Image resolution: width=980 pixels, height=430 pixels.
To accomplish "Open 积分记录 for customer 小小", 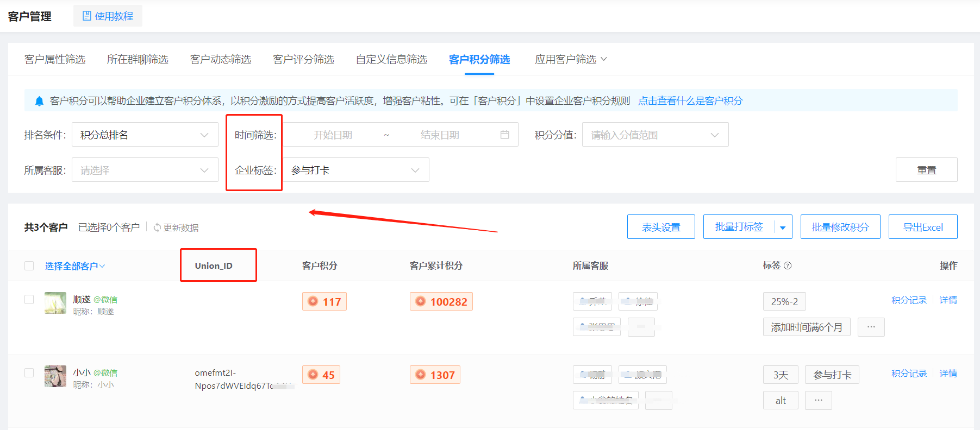I will click(909, 373).
